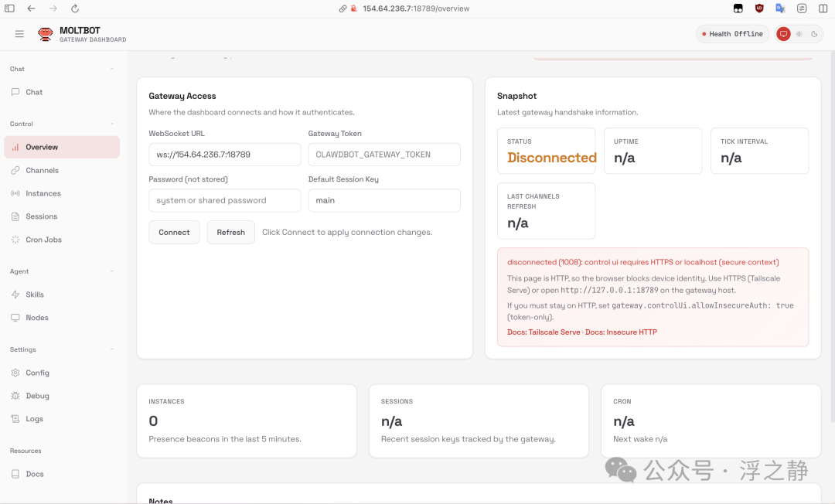Open the Docs: Insecure HTTP link

coord(621,332)
